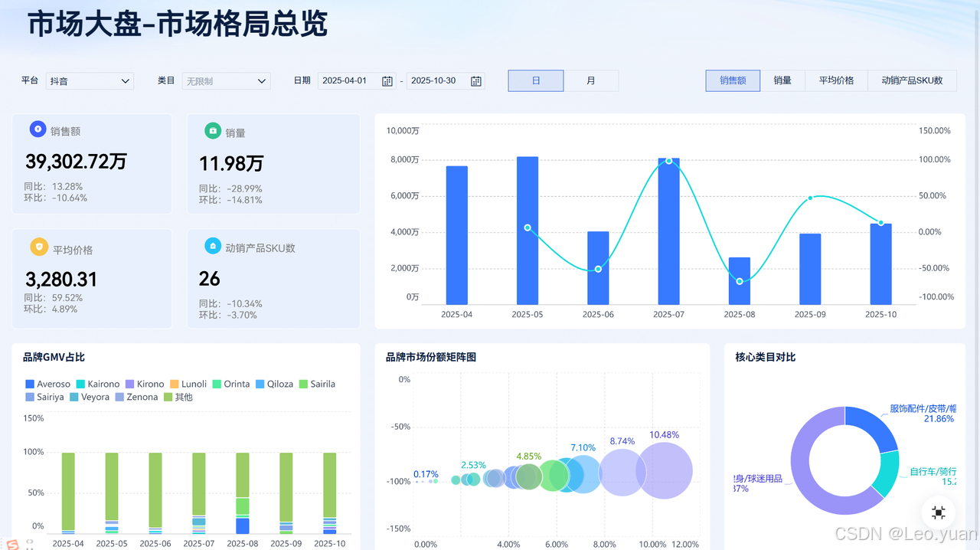The width and height of the screenshot is (980, 550).
Task: Click the 2025-08 stacked GMV bar
Action: coord(243,493)
